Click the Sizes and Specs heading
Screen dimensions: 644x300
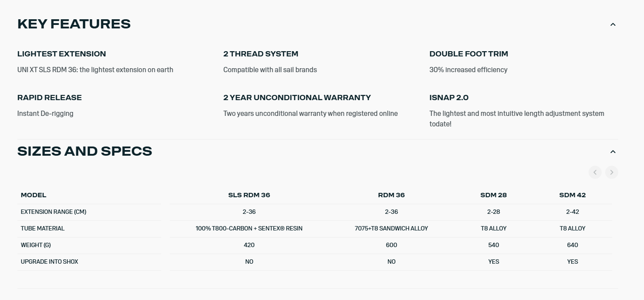tap(85, 151)
